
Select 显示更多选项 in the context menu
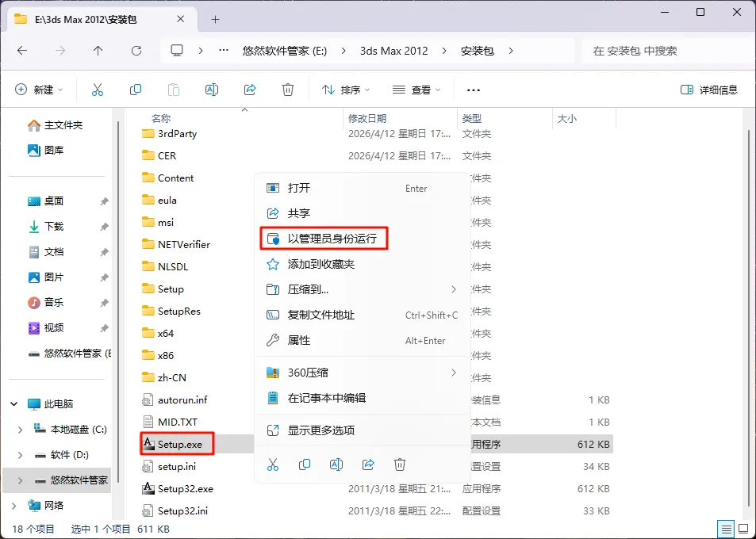point(362,430)
